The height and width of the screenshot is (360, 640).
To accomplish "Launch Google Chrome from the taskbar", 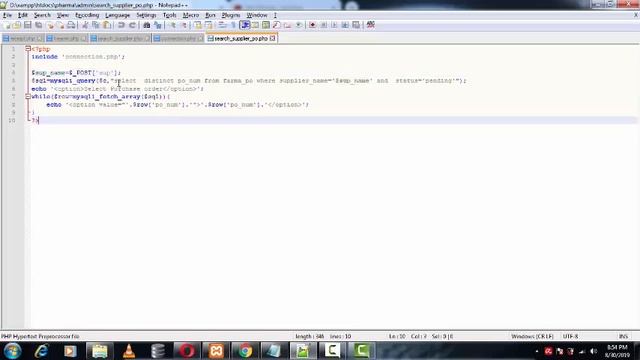I will [x=245, y=351].
